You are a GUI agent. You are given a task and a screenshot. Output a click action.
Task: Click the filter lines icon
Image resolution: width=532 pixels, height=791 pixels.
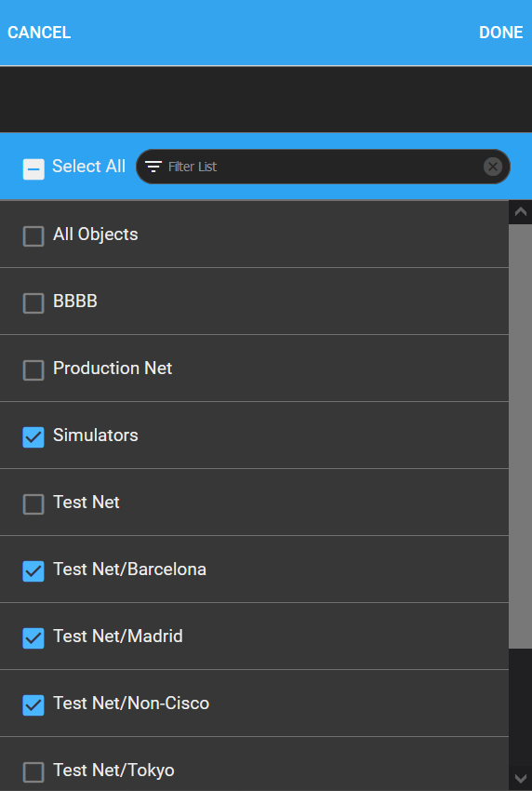tap(153, 167)
